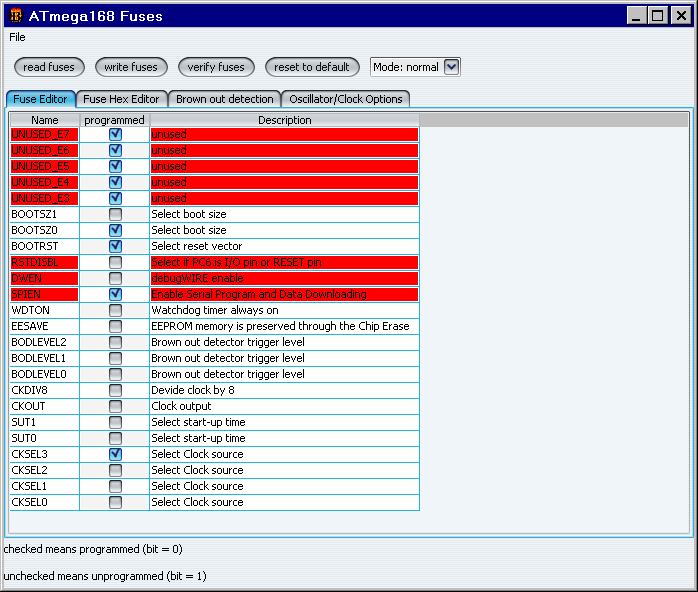Check the CKSEL2 fuse checkbox
This screenshot has height=592, width=698.
point(115,471)
